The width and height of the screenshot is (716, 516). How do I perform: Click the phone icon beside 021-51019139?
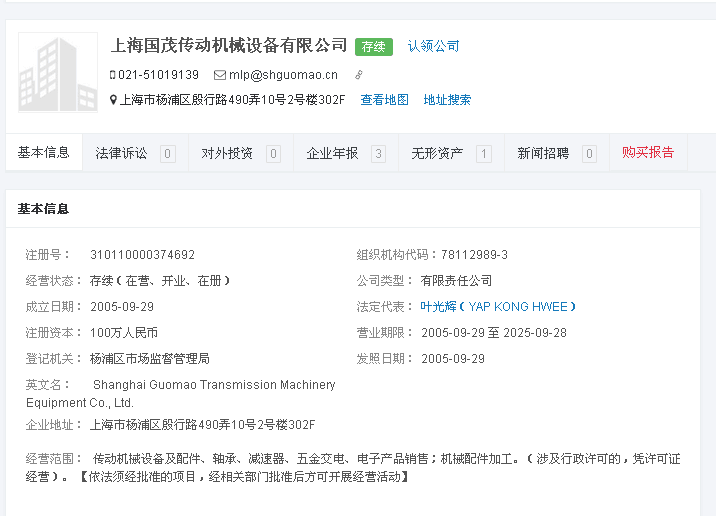[x=113, y=75]
